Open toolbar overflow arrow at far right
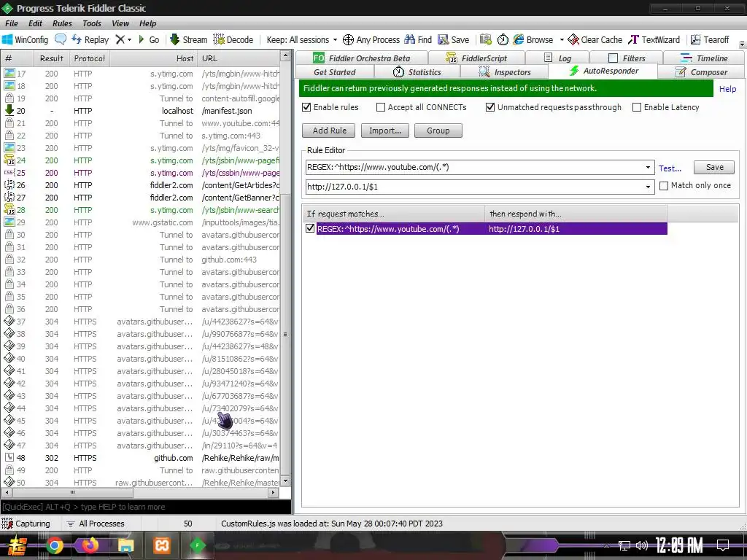The image size is (747, 560). coord(742,44)
